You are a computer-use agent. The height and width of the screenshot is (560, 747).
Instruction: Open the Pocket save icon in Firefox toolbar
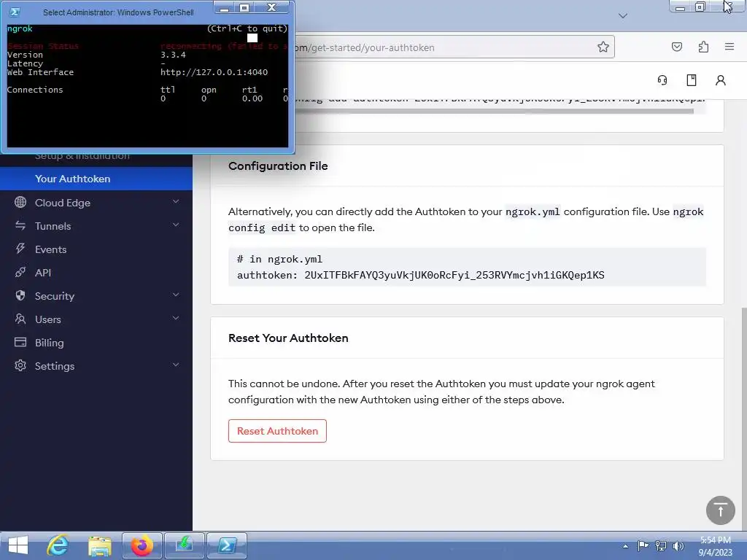[x=676, y=47]
